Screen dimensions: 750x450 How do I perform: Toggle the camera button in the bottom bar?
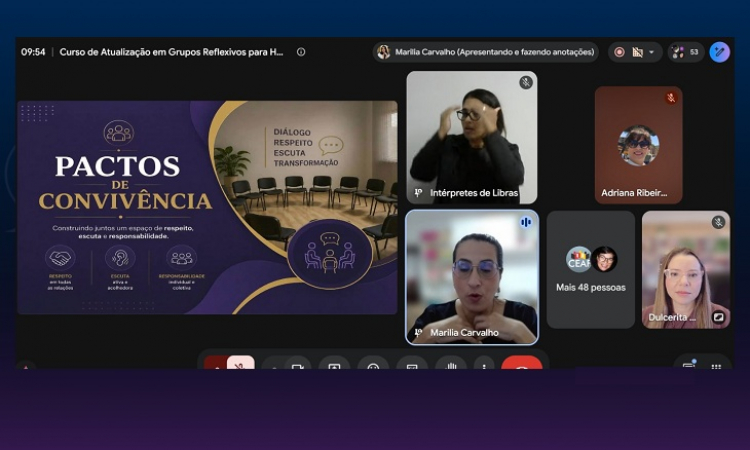[297, 364]
